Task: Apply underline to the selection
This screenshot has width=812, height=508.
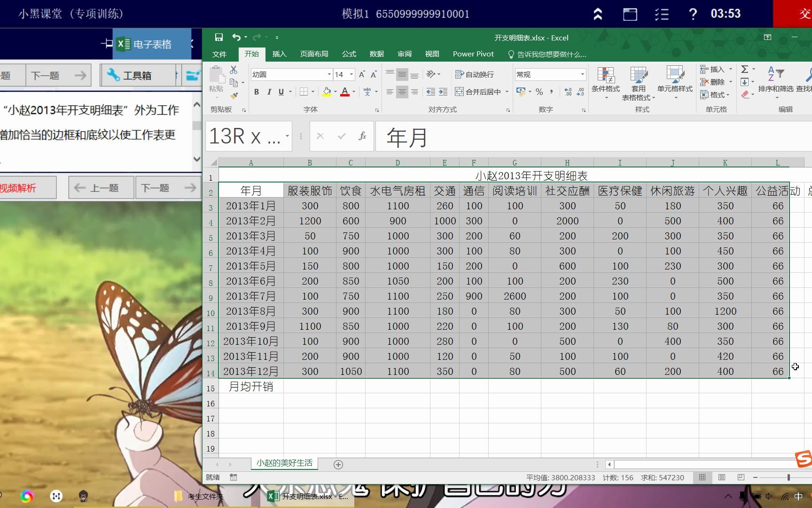Action: [281, 92]
